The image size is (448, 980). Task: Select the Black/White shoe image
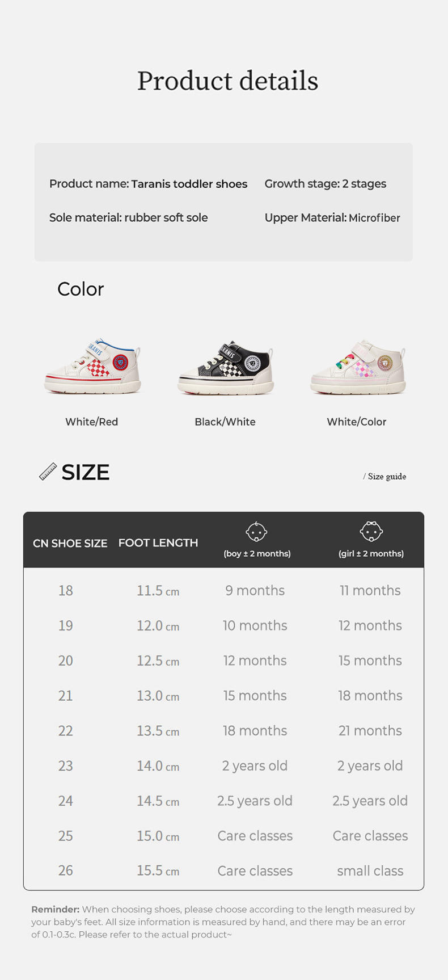(226, 368)
